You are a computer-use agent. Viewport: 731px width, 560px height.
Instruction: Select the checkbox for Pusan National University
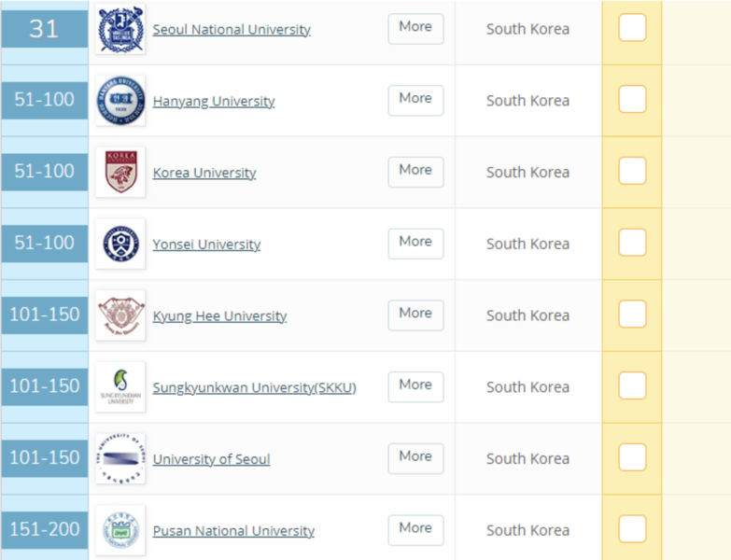(x=632, y=529)
